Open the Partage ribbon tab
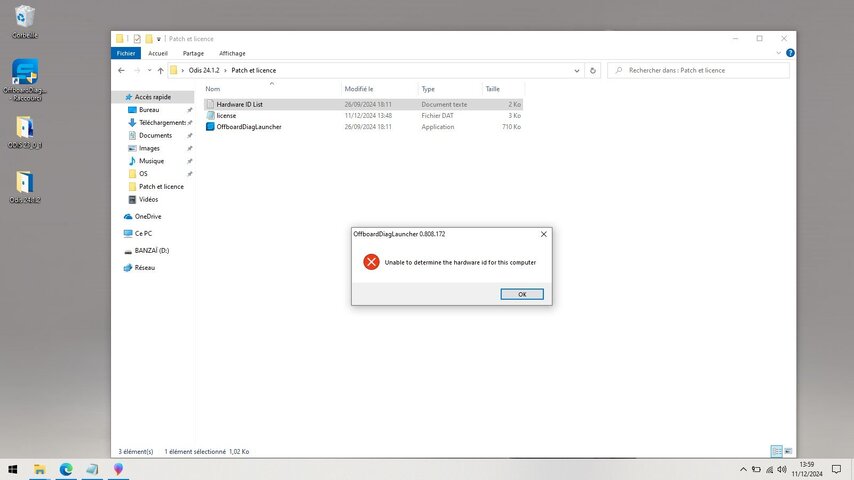Viewport: 854px width, 480px height. point(193,53)
